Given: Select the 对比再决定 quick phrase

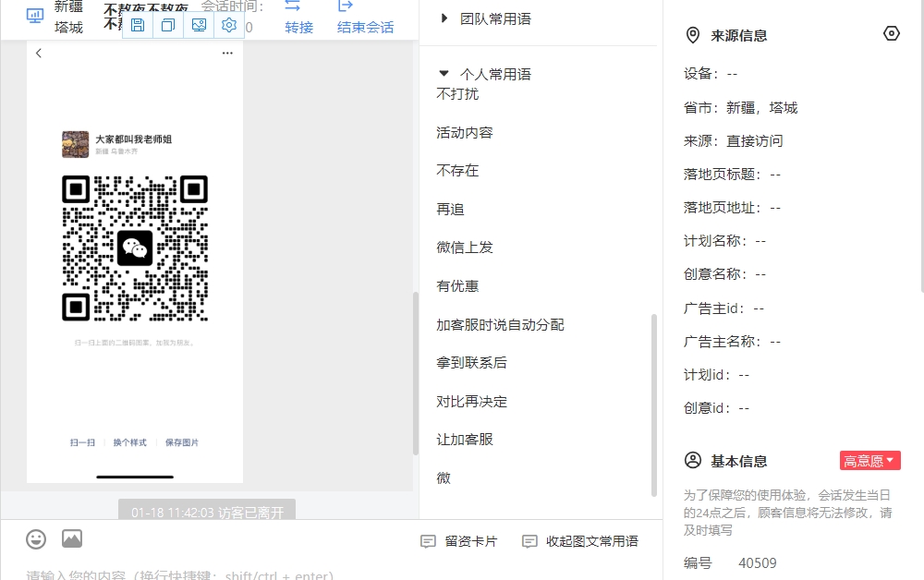Looking at the screenshot, I should pos(471,402).
